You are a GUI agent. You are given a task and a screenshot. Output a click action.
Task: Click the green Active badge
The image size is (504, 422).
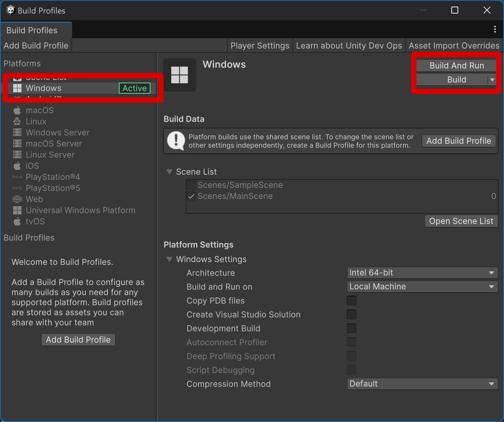tap(135, 88)
